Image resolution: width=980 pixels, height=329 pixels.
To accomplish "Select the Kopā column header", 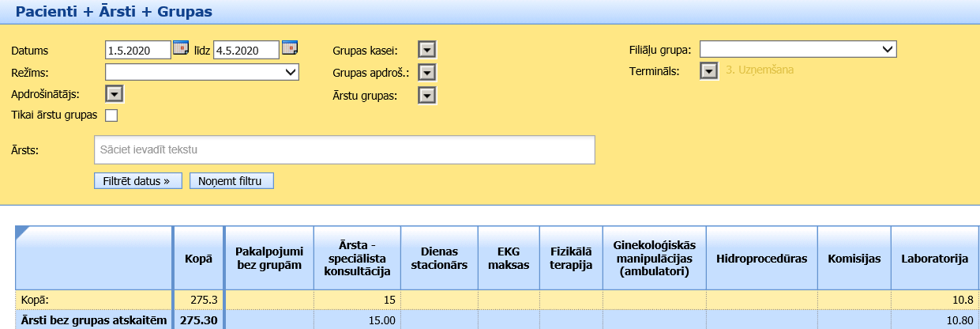I will tap(199, 259).
